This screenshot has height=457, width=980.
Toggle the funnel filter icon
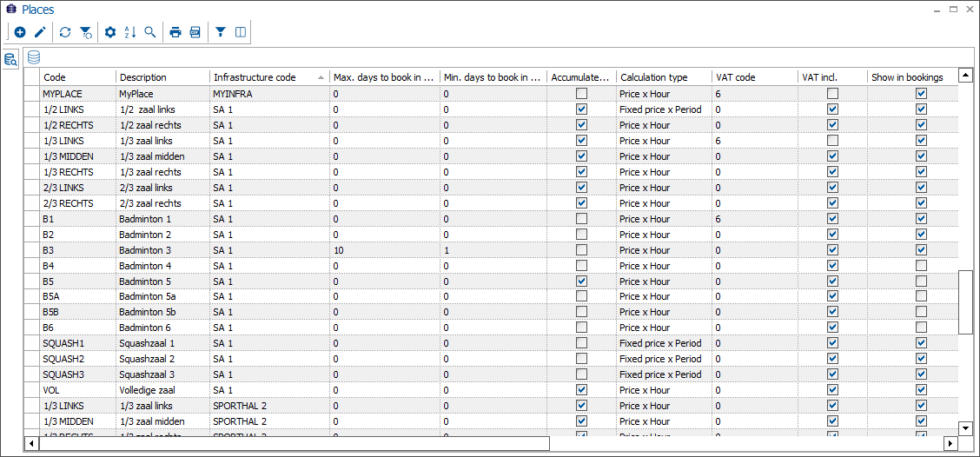click(x=221, y=32)
